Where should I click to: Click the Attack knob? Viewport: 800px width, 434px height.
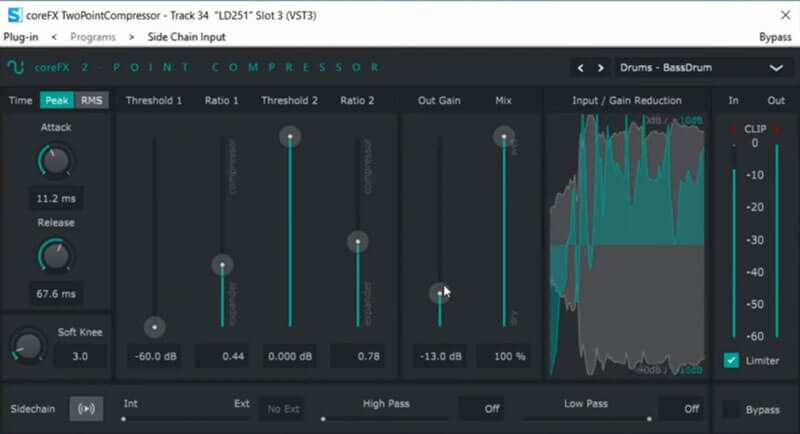coord(55,160)
